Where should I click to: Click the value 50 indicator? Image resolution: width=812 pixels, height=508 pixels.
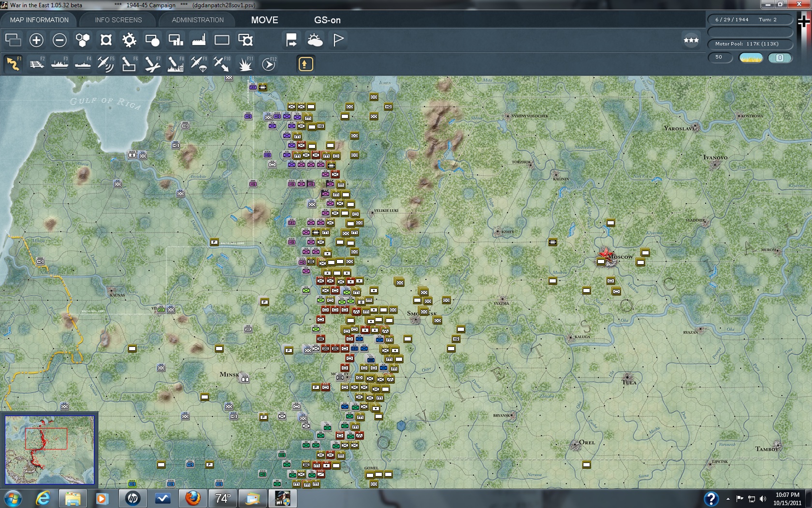pos(720,58)
